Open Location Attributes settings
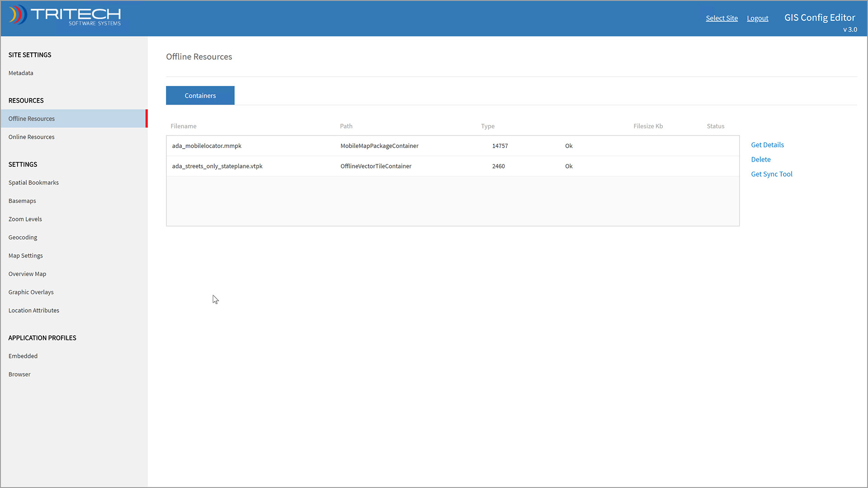The height and width of the screenshot is (488, 868). click(33, 310)
